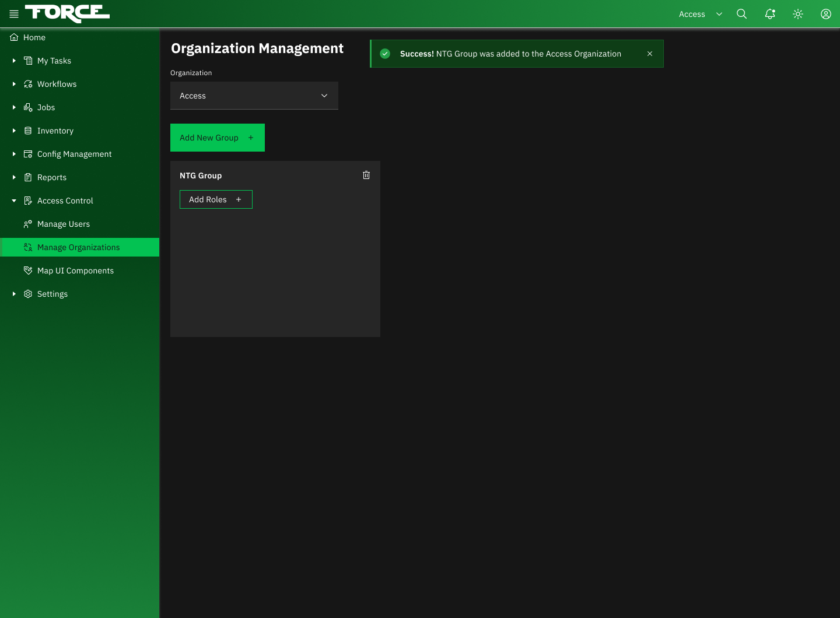Viewport: 840px width, 618px height.
Task: Click the FORCE logo
Action: [67, 13]
